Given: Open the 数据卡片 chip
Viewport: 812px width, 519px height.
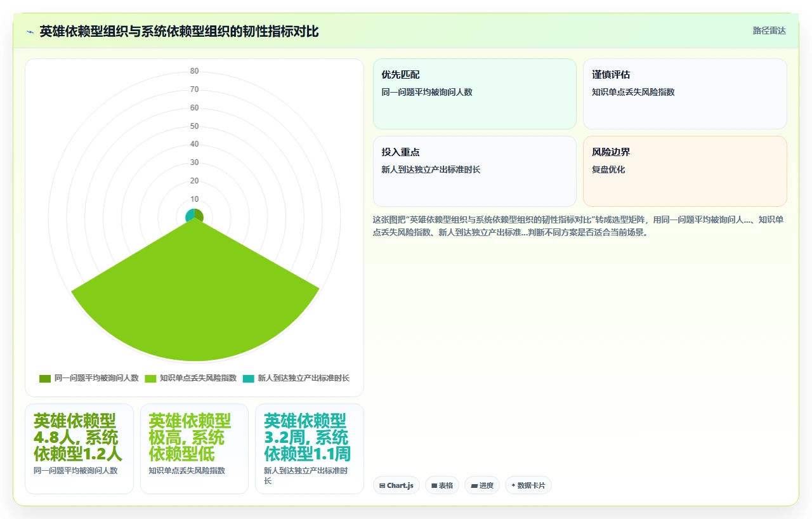Looking at the screenshot, I should click(x=528, y=485).
